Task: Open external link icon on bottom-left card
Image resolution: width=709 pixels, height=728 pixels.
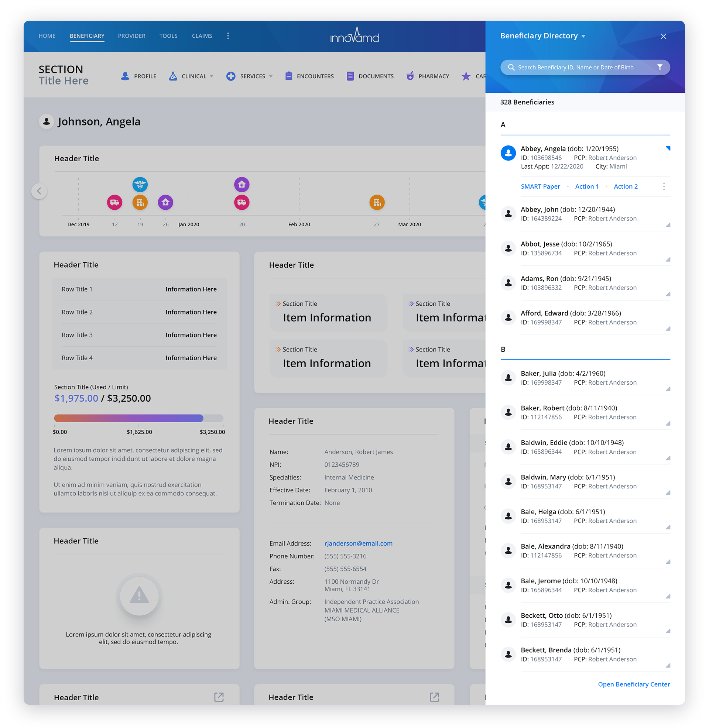Action: (219, 697)
